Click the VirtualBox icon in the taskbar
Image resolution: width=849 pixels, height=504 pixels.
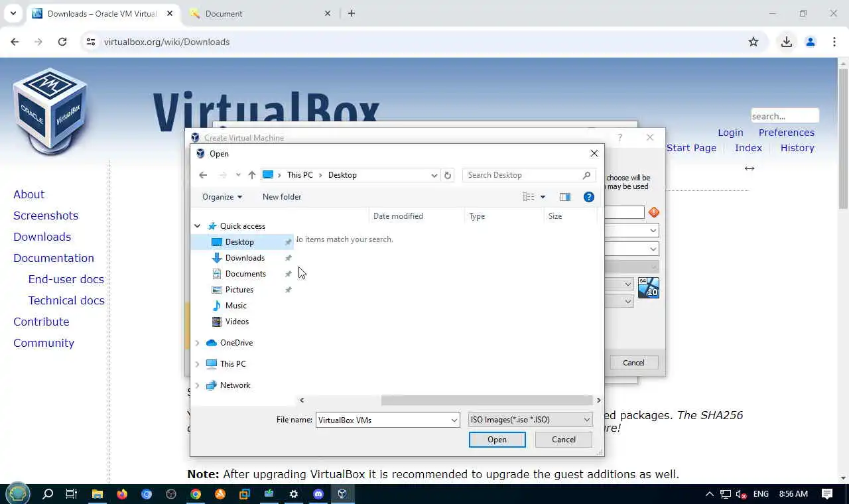(342, 494)
